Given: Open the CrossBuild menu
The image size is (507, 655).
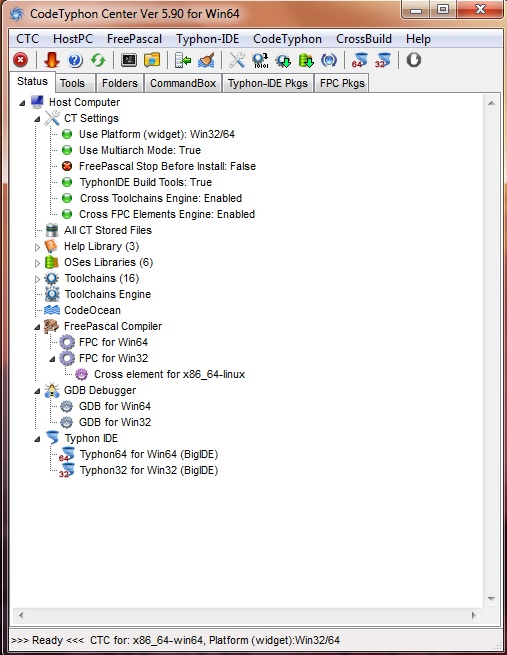Looking at the screenshot, I should point(364,39).
